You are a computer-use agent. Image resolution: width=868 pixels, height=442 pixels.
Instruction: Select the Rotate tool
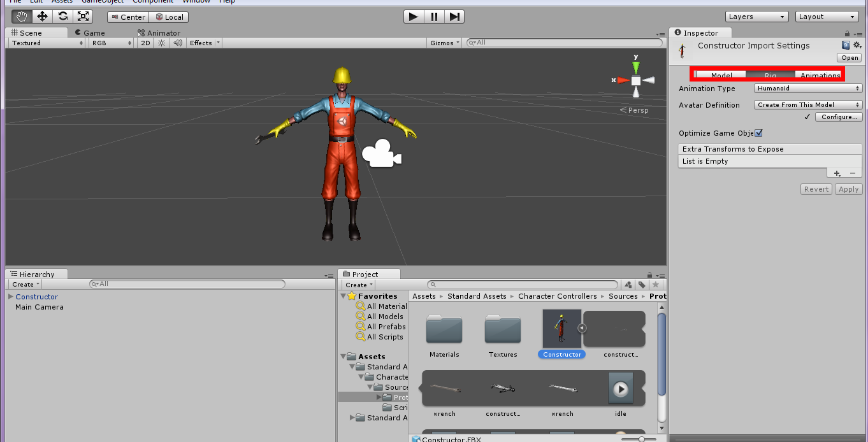[62, 17]
